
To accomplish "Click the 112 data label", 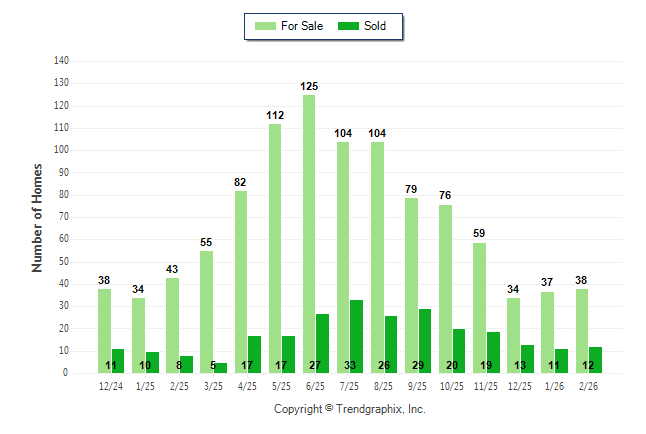I will 275,116.
